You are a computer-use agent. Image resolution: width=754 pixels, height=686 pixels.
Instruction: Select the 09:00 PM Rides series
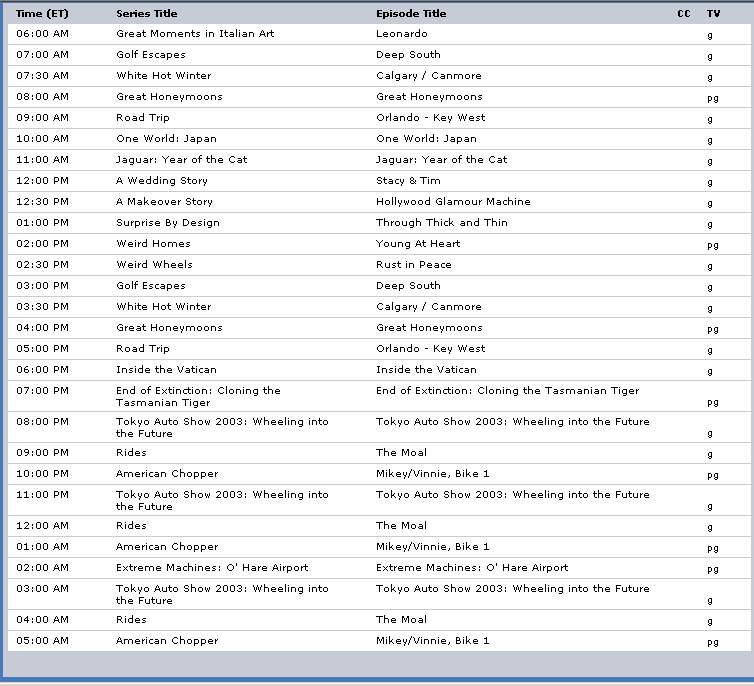(131, 453)
